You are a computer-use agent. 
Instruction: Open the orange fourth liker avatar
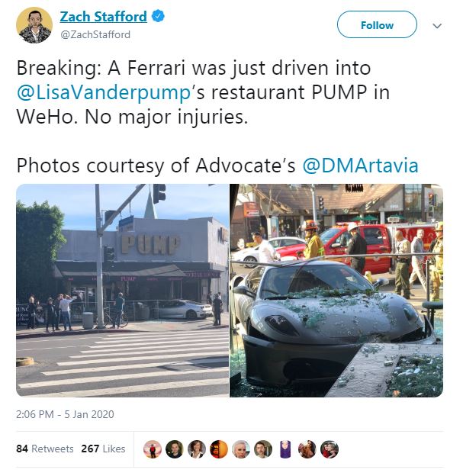click(219, 449)
